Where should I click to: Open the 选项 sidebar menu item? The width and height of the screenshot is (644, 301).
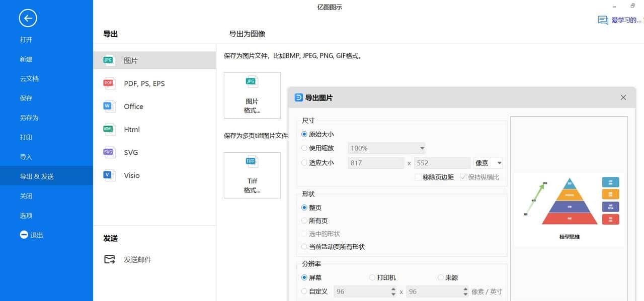click(26, 215)
